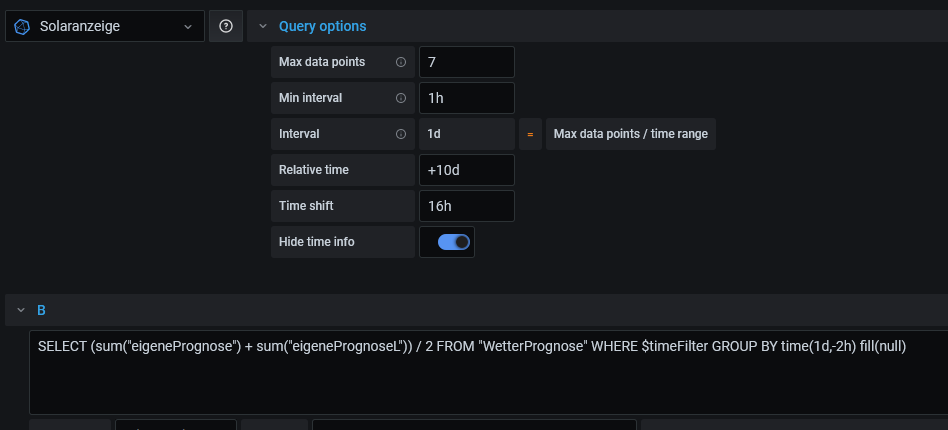Click the Max data points info icon
The width and height of the screenshot is (948, 430).
pos(401,62)
